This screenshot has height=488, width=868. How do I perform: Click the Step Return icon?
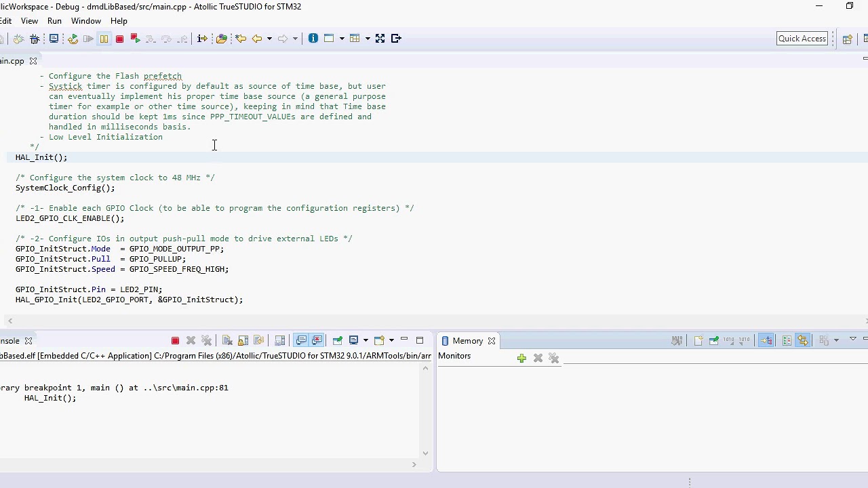pos(182,39)
